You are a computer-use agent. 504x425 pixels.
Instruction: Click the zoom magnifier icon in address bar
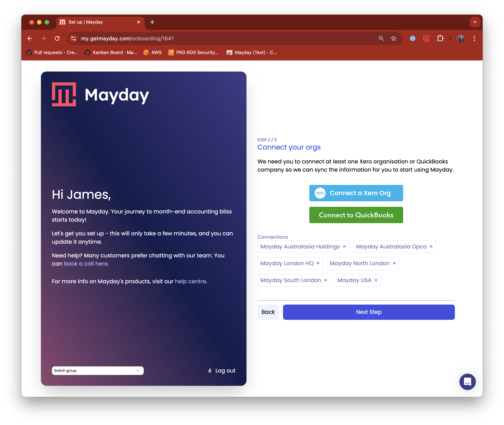pyautogui.click(x=381, y=39)
